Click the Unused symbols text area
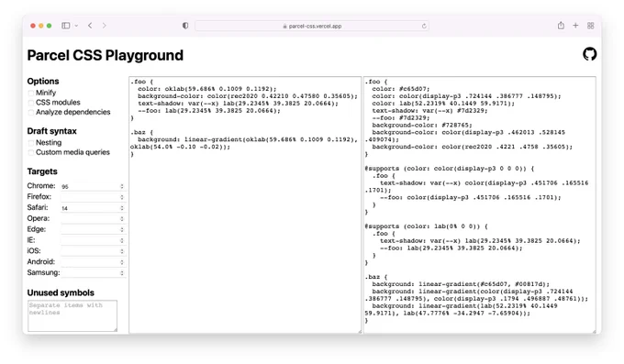Viewport: 624px width, 364px height. tap(72, 316)
